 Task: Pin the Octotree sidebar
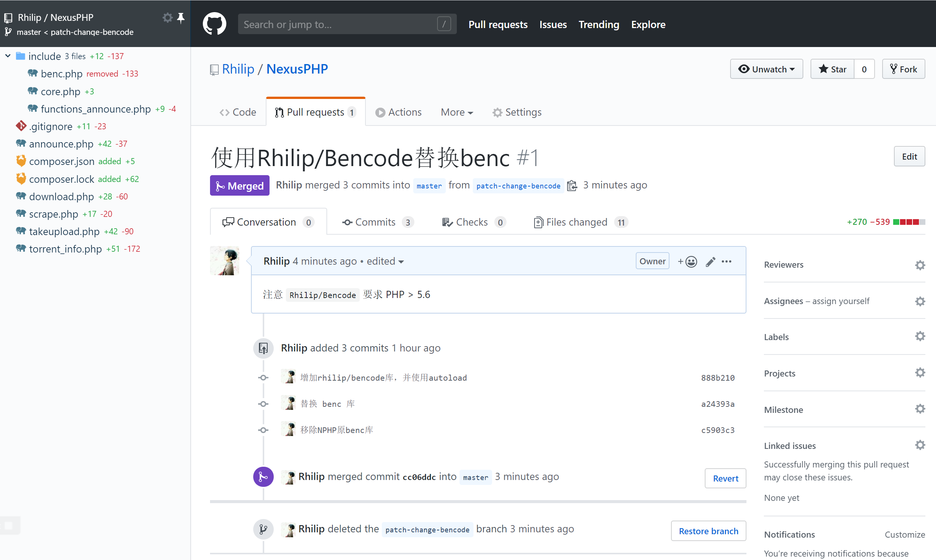click(181, 17)
